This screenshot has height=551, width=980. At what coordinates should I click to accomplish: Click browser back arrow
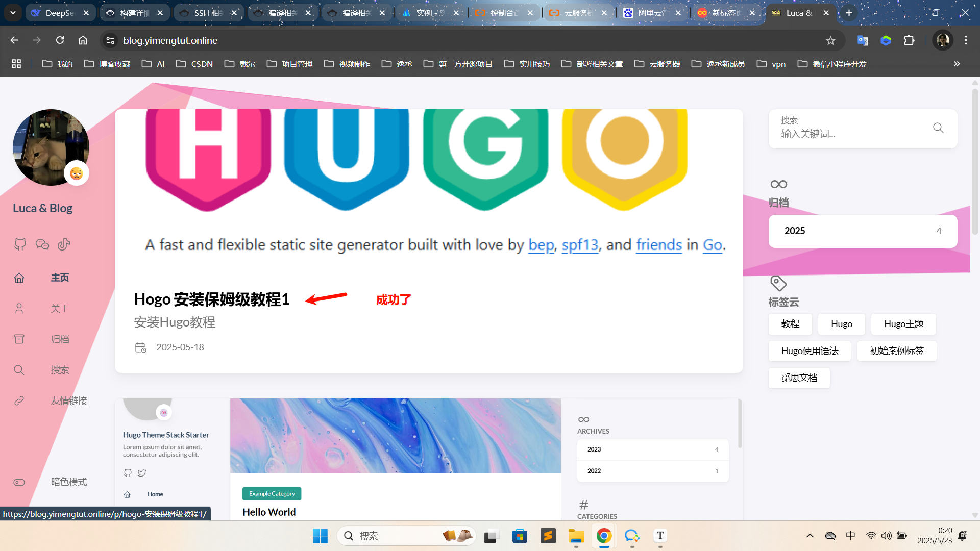[x=14, y=40]
